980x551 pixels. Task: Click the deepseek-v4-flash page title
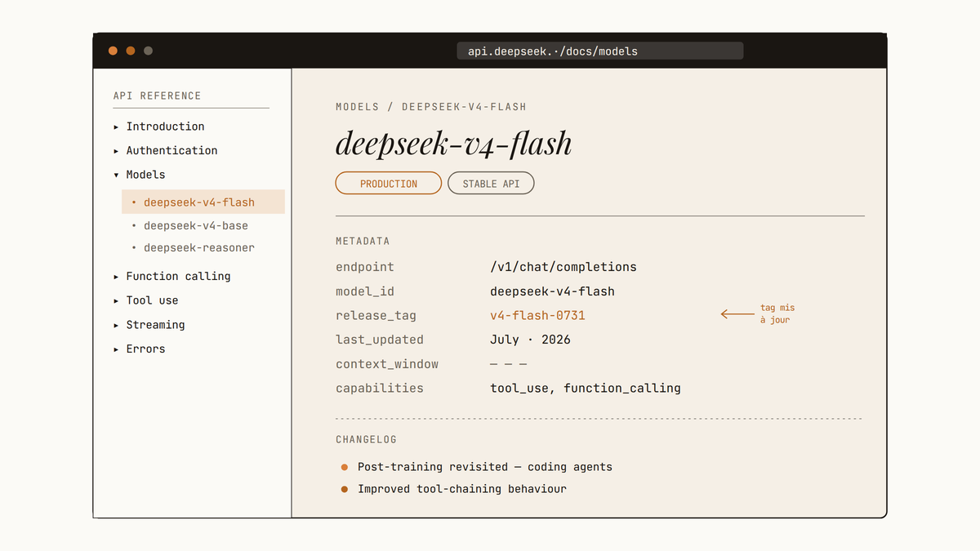pos(454,143)
